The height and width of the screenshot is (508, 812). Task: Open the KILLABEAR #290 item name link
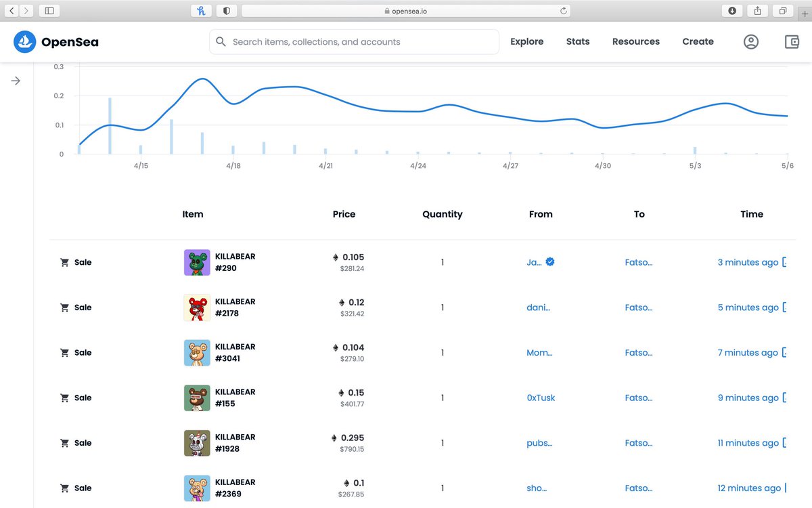click(x=235, y=262)
